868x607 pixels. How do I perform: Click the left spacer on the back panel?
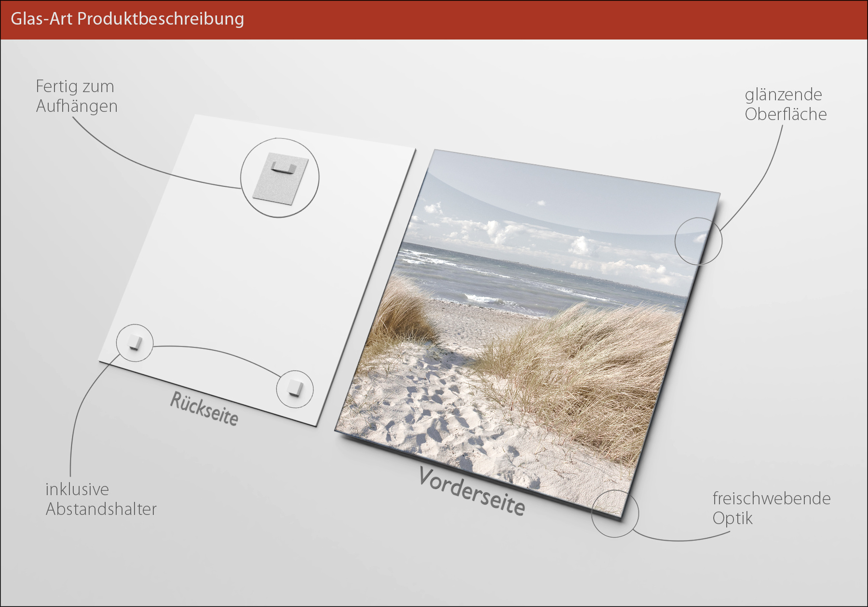135,343
